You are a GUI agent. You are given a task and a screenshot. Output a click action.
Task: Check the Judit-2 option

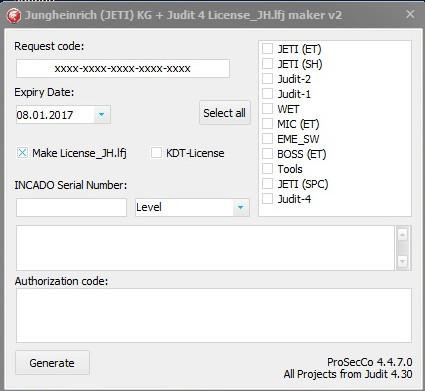point(267,78)
